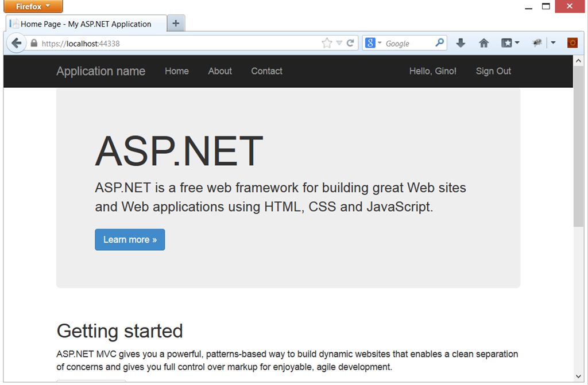Click the large ASP.NET jumbotron title
The width and height of the screenshot is (588, 385).
pyautogui.click(x=179, y=151)
